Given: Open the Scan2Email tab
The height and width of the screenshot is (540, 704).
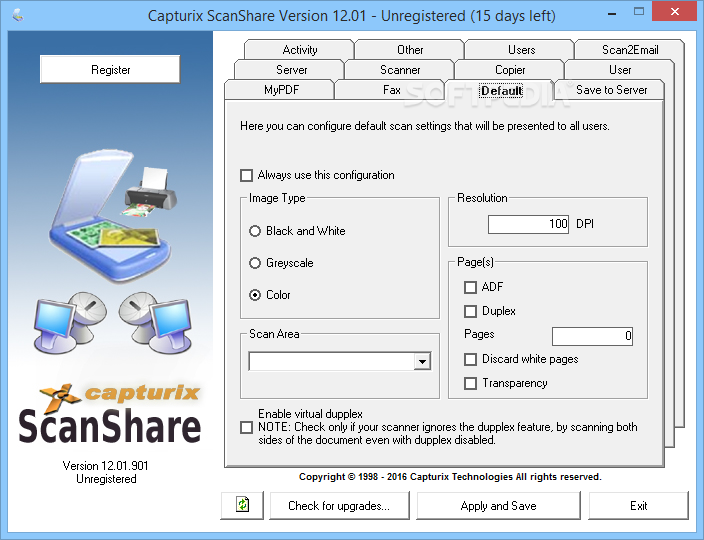Looking at the screenshot, I should point(630,49).
